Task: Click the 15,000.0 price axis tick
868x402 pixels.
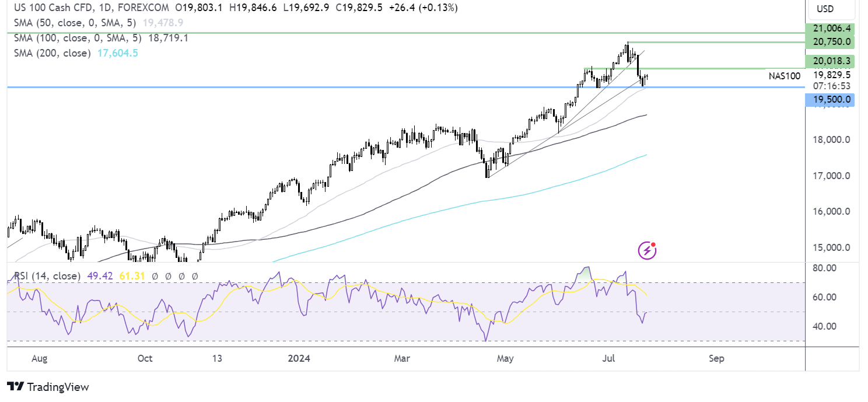Action: (x=831, y=247)
